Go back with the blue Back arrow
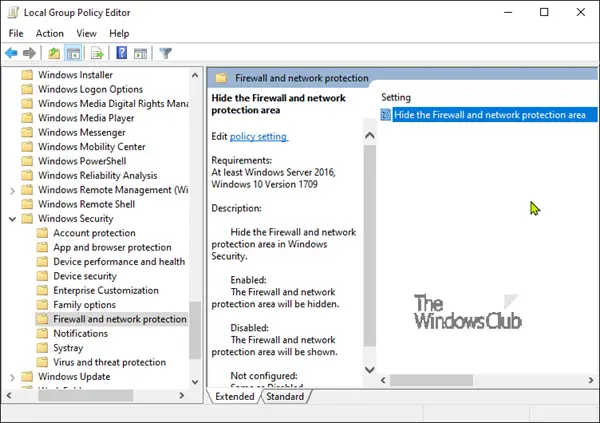The height and width of the screenshot is (423, 600). click(x=11, y=53)
